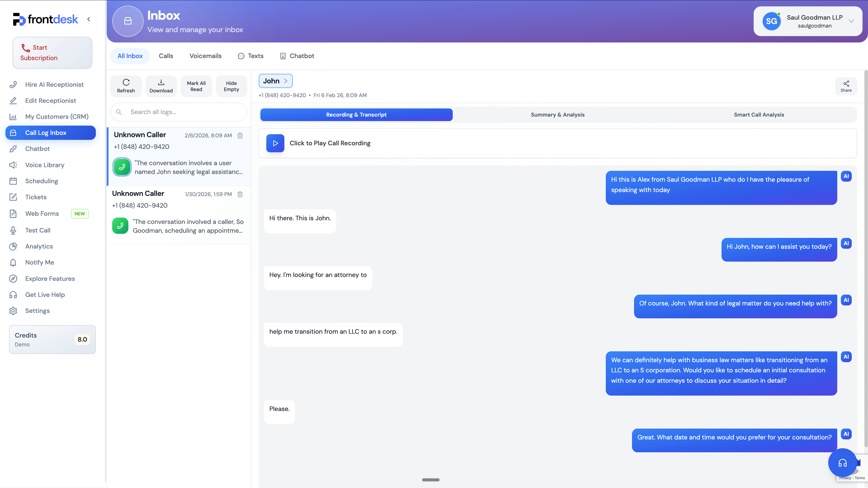Screen dimensions: 868x488
Task: Switch to Voicemails tab
Action: click(205, 56)
